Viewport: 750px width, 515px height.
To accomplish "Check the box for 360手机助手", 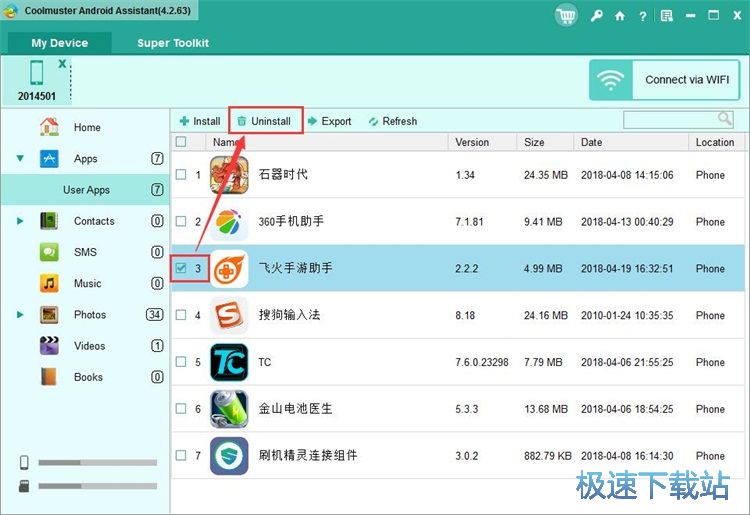I will (x=181, y=221).
